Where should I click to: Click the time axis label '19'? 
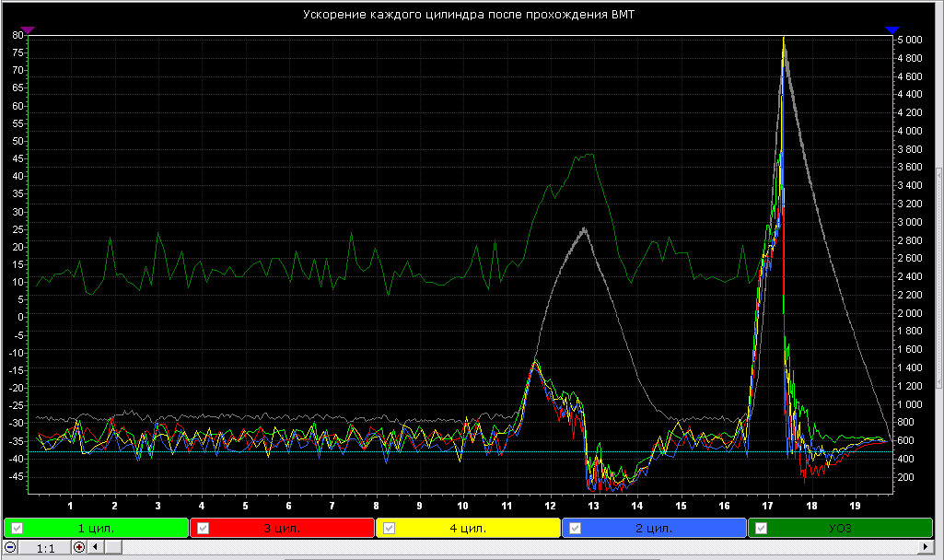click(x=855, y=506)
